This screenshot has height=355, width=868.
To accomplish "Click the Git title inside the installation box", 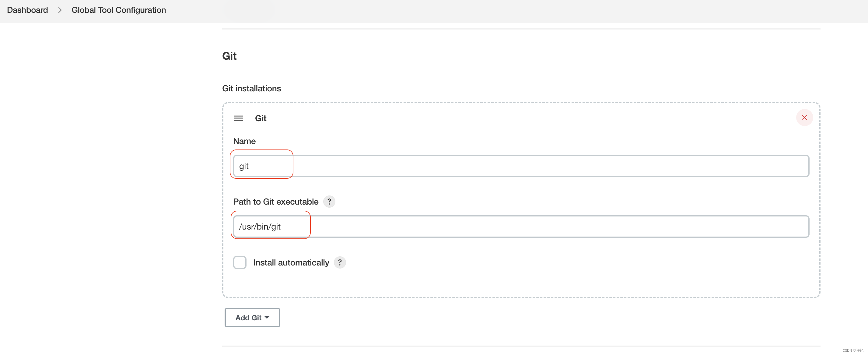I will pyautogui.click(x=261, y=118).
